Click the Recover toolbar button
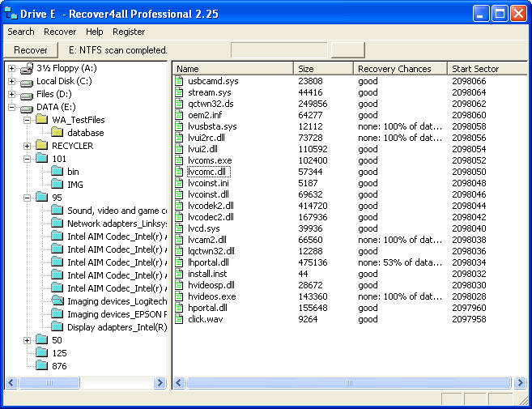 pyautogui.click(x=31, y=50)
